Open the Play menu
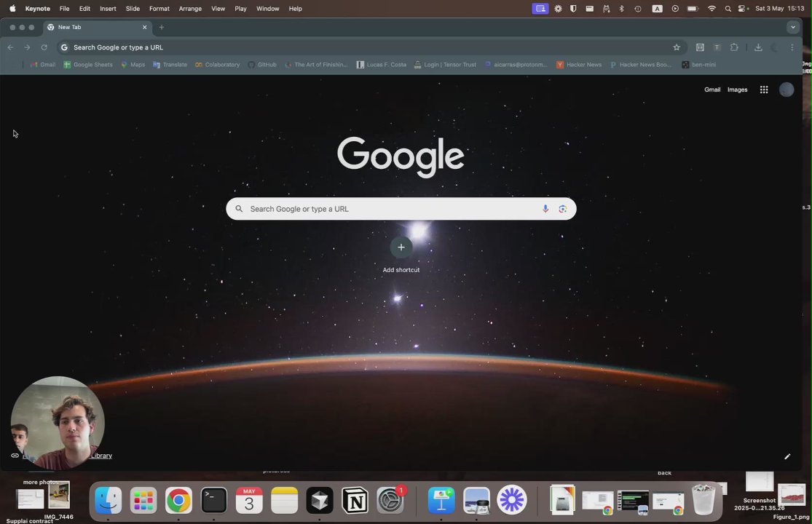Viewport: 812px width, 524px height. 240,8
